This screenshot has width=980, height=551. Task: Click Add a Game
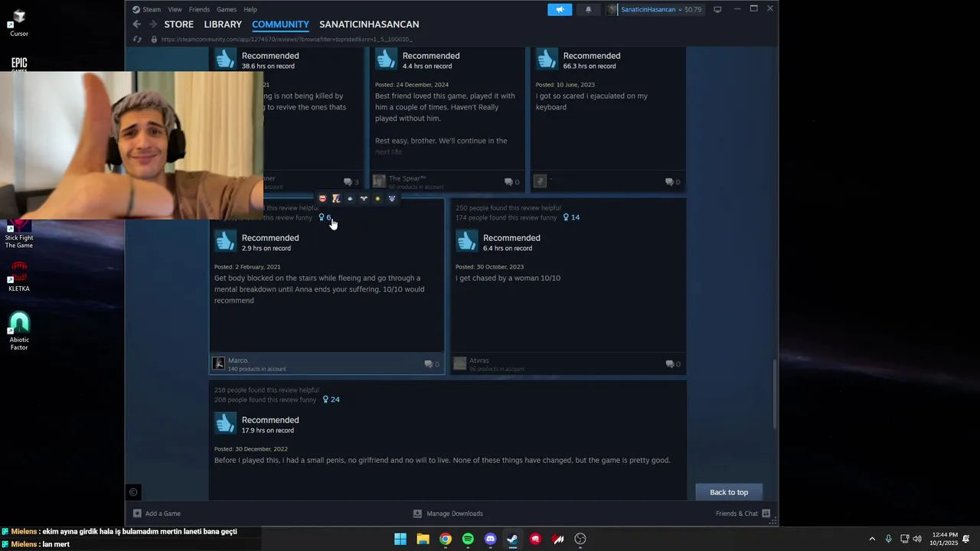[157, 514]
